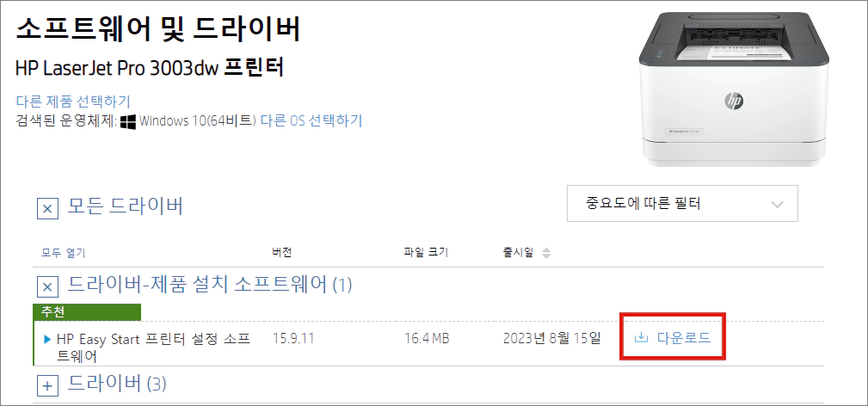The width and height of the screenshot is (868, 406).
Task: Click the download arrow icon beside 다운로드
Action: (641, 337)
